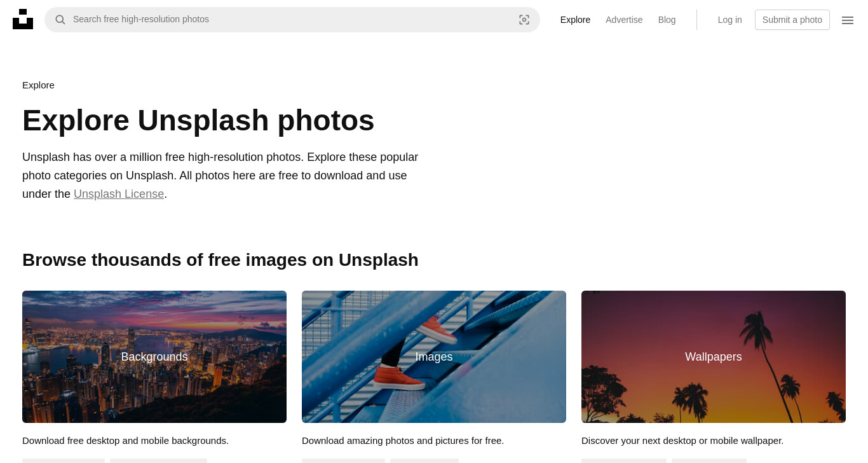This screenshot has width=868, height=463.
Task: Open visual search camera icon
Action: (x=524, y=20)
